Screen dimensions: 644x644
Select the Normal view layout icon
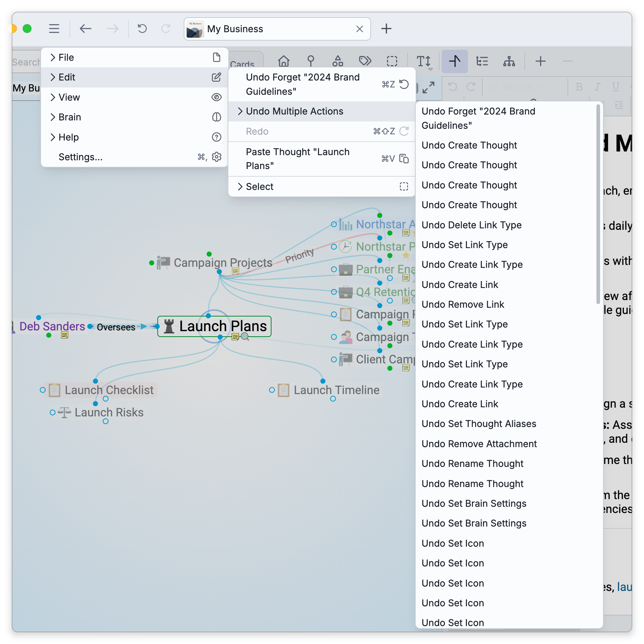[x=455, y=61]
